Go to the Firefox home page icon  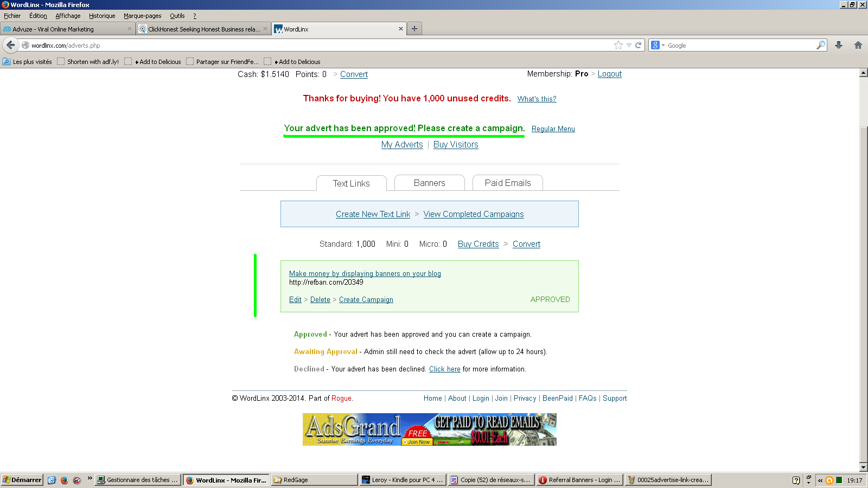pos(858,46)
